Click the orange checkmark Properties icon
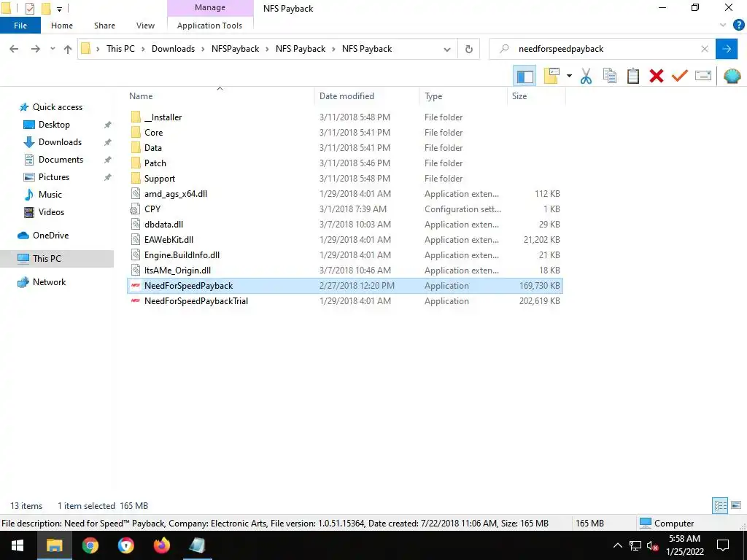Screen dimensions: 747x560 679,76
